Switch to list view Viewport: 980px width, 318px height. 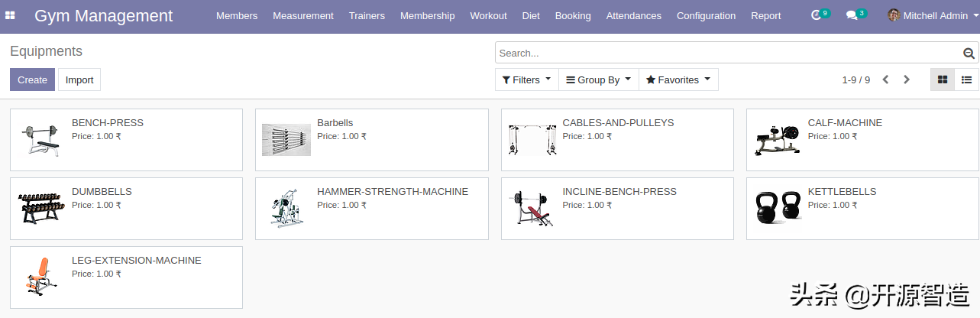pyautogui.click(x=966, y=79)
